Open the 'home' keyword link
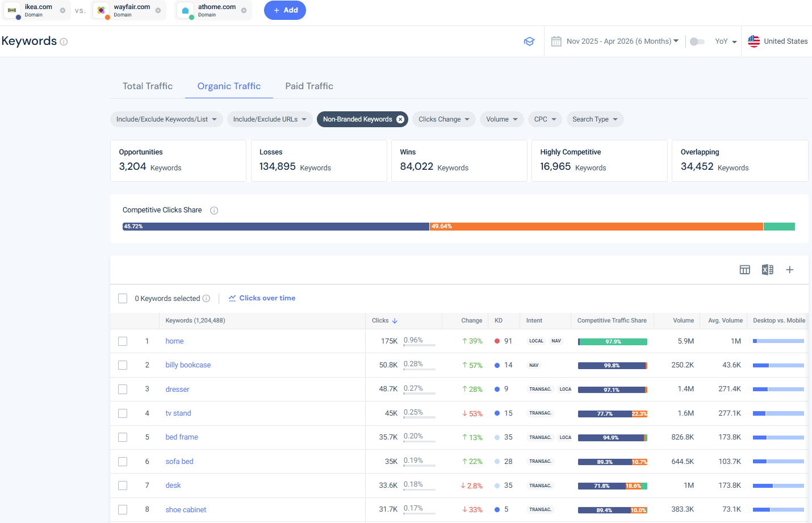Screen dimensions: 812x523 [174, 341]
